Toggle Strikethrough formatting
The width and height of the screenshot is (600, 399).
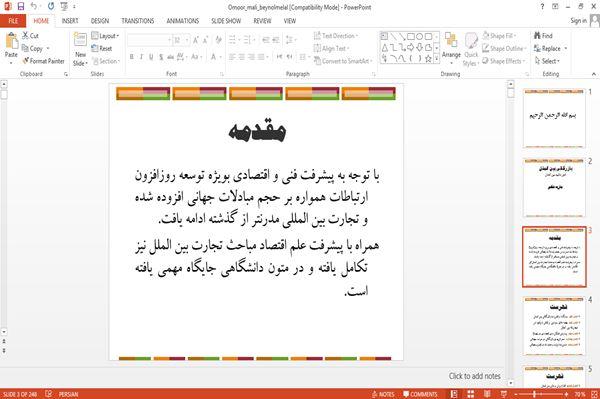171,57
